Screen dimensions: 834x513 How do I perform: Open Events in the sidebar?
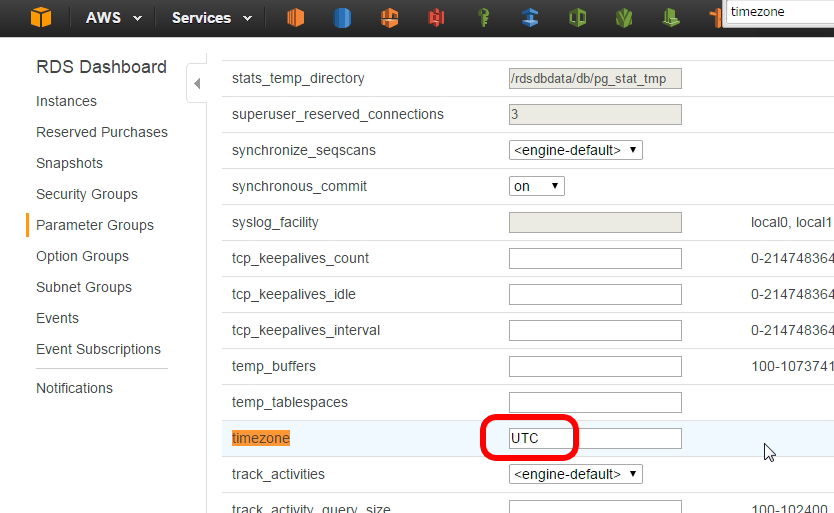click(57, 318)
